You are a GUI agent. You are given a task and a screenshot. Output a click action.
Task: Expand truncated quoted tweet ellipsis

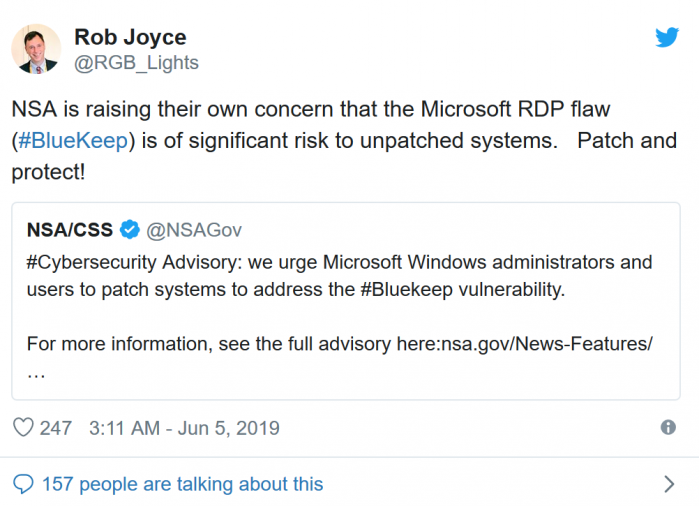coord(36,374)
